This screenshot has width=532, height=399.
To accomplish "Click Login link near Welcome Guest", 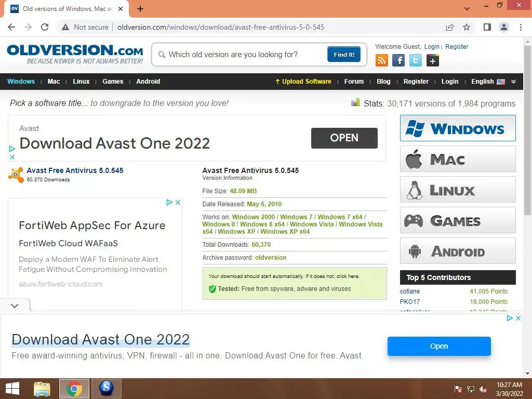I will click(432, 47).
